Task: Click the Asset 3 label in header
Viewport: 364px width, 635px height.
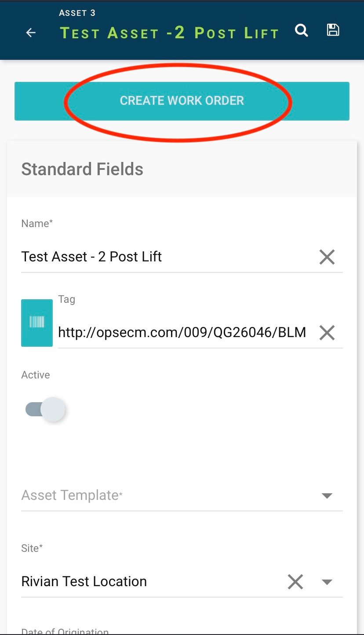Action: 77,13
